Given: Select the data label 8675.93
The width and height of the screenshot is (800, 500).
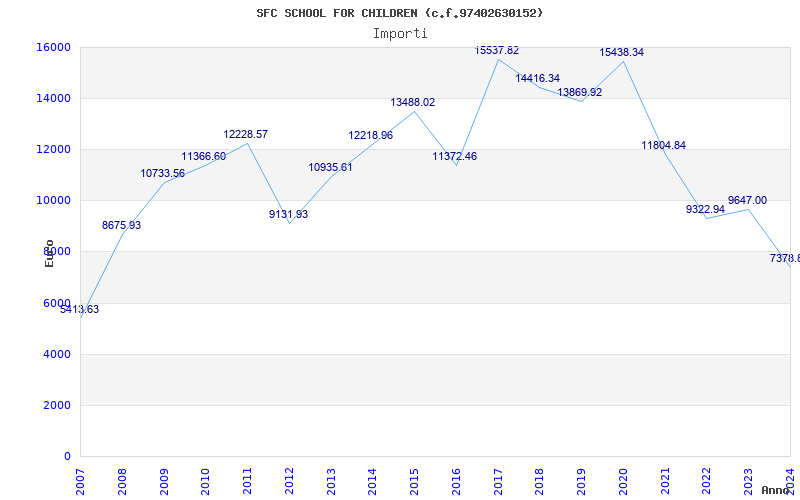Looking at the screenshot, I should (121, 225).
